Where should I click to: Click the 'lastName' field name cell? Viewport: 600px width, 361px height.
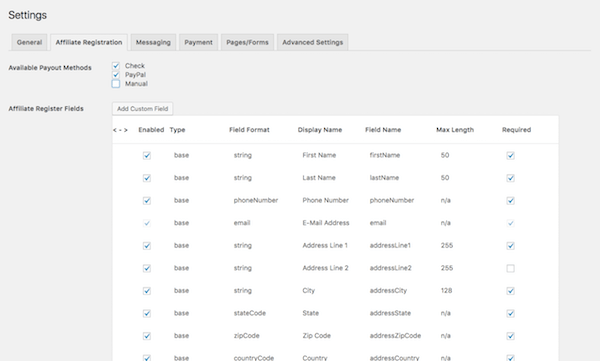click(384, 178)
